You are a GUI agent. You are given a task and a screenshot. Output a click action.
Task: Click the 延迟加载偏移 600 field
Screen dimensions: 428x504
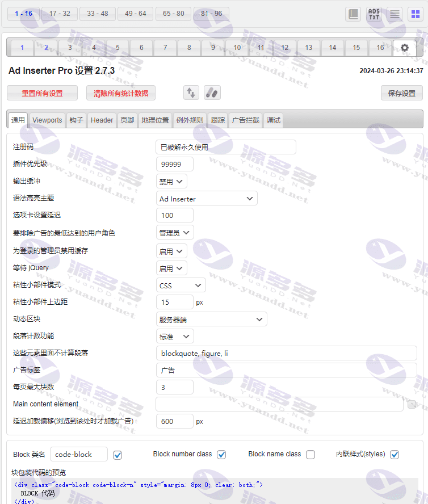[x=175, y=421]
